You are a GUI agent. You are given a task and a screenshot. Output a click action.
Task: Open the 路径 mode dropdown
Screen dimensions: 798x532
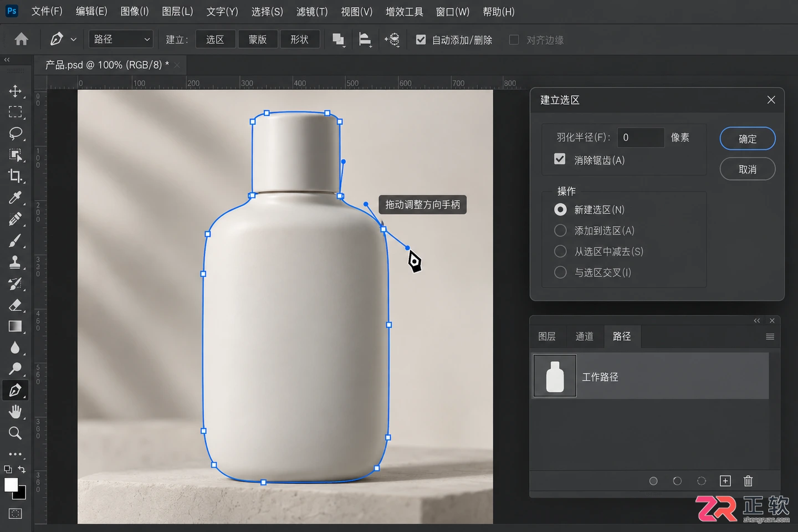pos(121,39)
